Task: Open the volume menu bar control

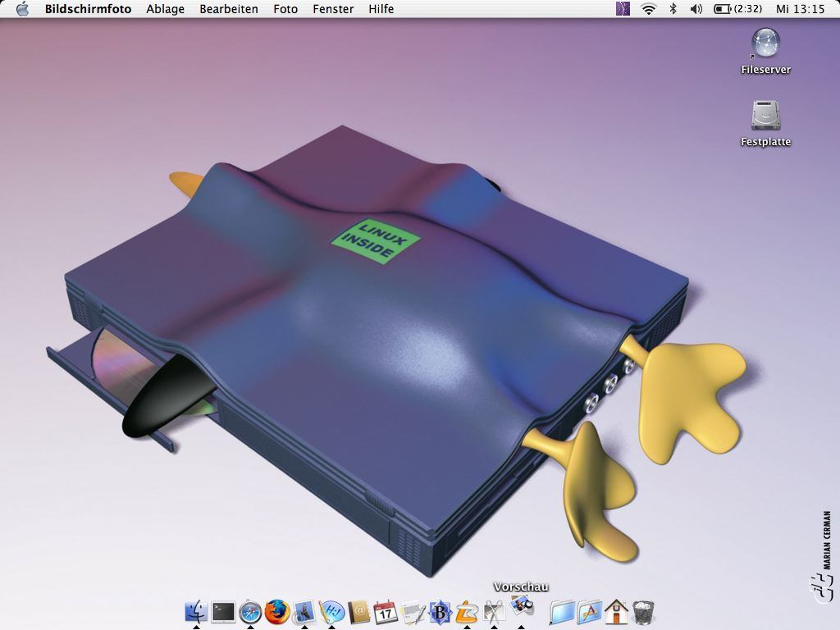Action: point(696,9)
